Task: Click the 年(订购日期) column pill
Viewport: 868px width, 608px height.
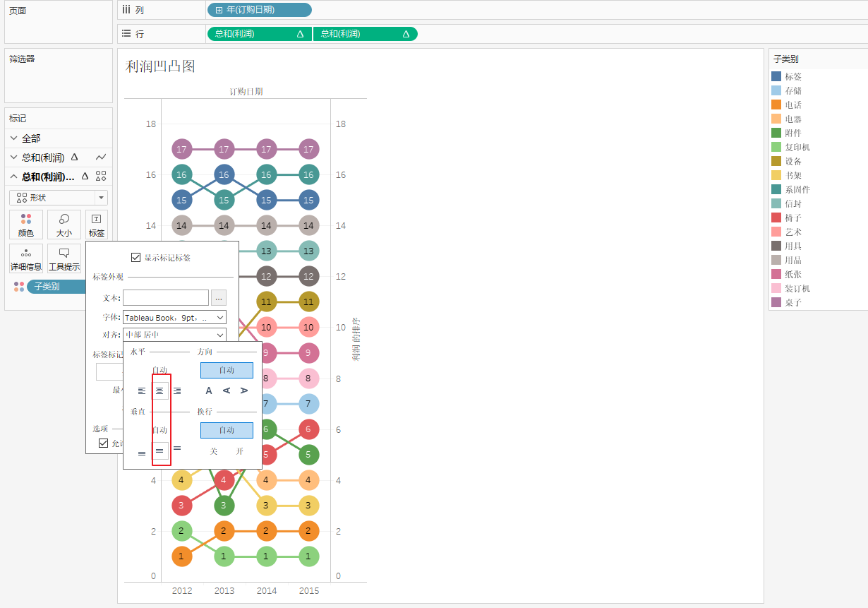Action: 259,10
